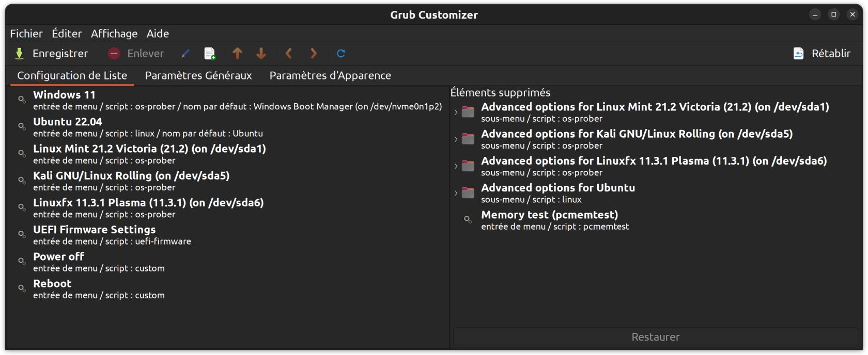Image resolution: width=868 pixels, height=355 pixels.
Task: Click 'script : uefi-firmware' subtitle text
Action: (x=148, y=241)
